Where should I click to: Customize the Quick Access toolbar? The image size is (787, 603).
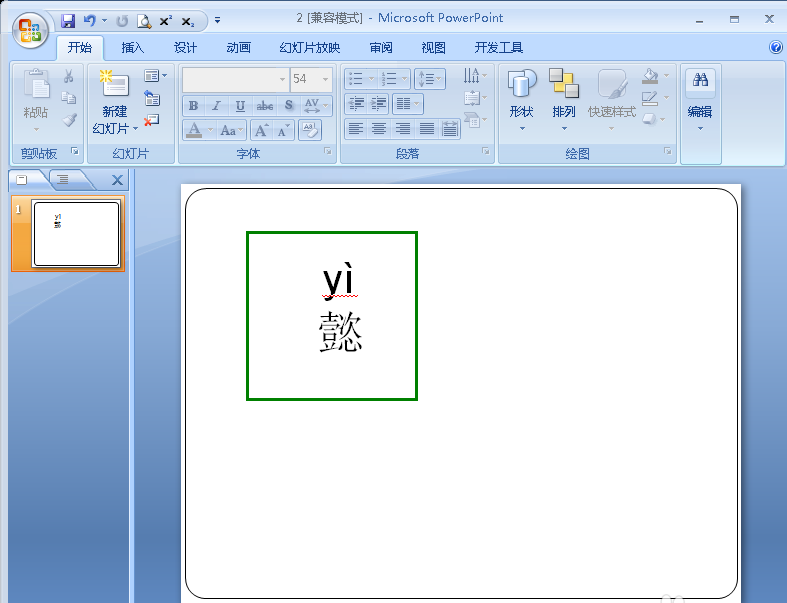pyautogui.click(x=217, y=21)
